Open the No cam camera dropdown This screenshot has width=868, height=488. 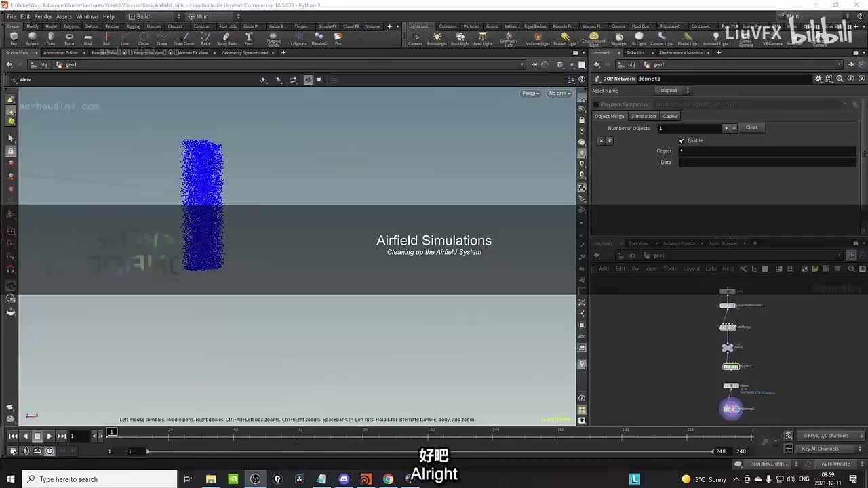559,93
